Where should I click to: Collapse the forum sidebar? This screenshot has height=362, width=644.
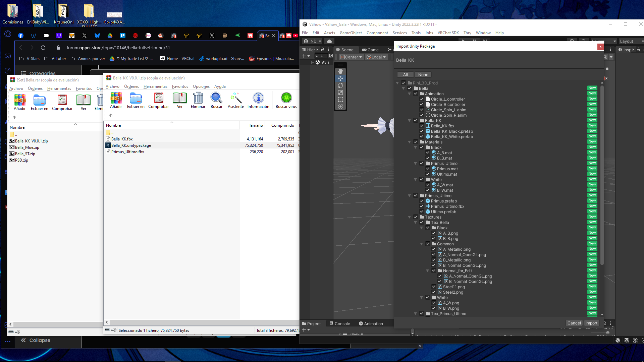36,340
